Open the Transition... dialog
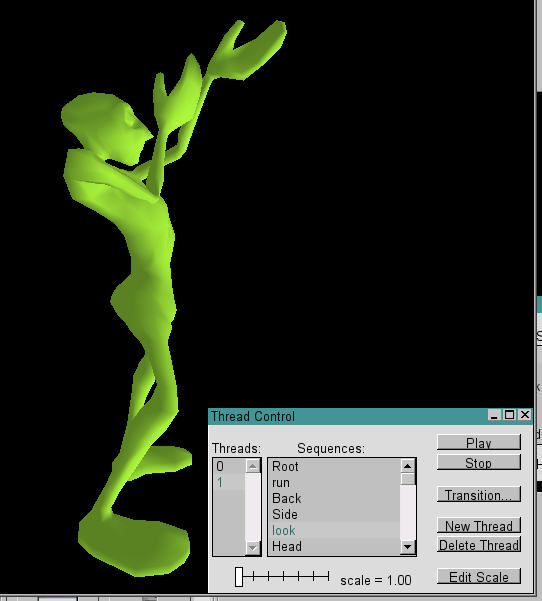This screenshot has width=542, height=601. [479, 494]
